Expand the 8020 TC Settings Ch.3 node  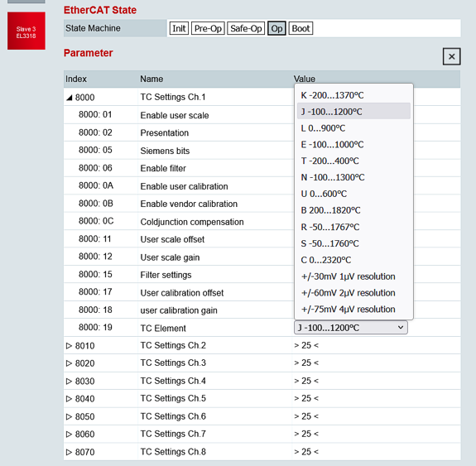click(x=69, y=363)
